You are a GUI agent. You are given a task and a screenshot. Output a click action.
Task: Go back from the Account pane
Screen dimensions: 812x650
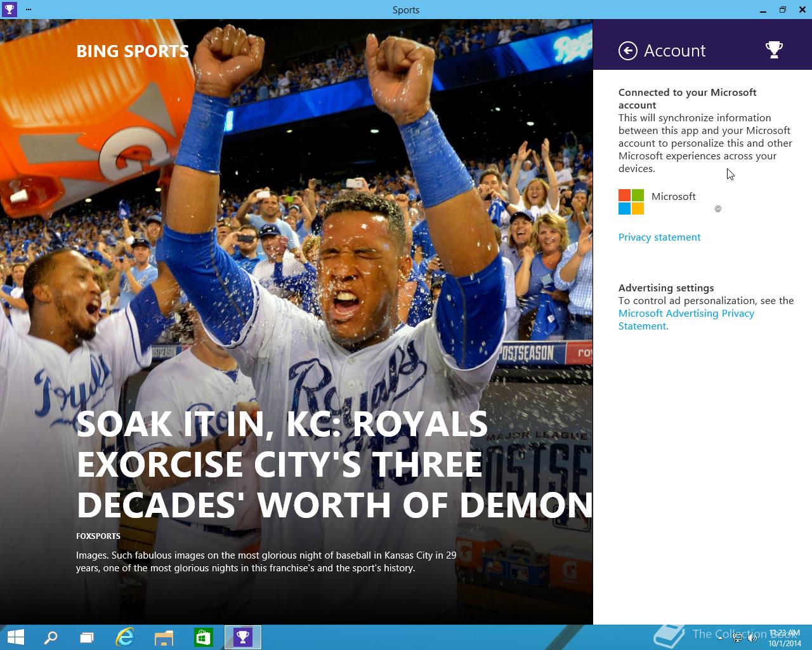point(627,51)
